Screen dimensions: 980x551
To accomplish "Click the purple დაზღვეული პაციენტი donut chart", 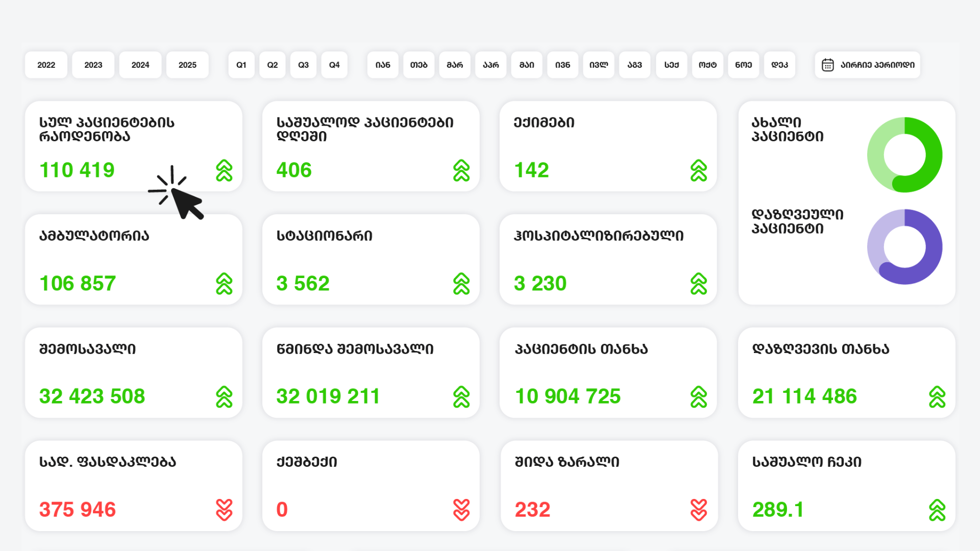I will (x=904, y=246).
